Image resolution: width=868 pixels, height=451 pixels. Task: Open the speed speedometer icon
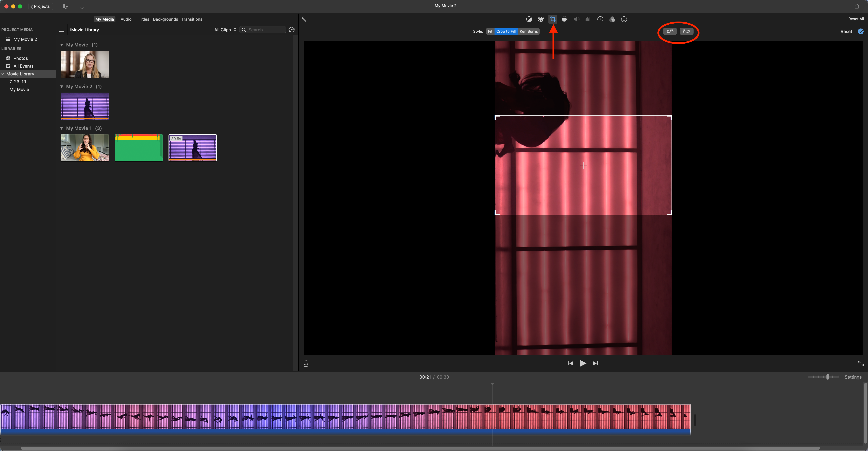(600, 19)
